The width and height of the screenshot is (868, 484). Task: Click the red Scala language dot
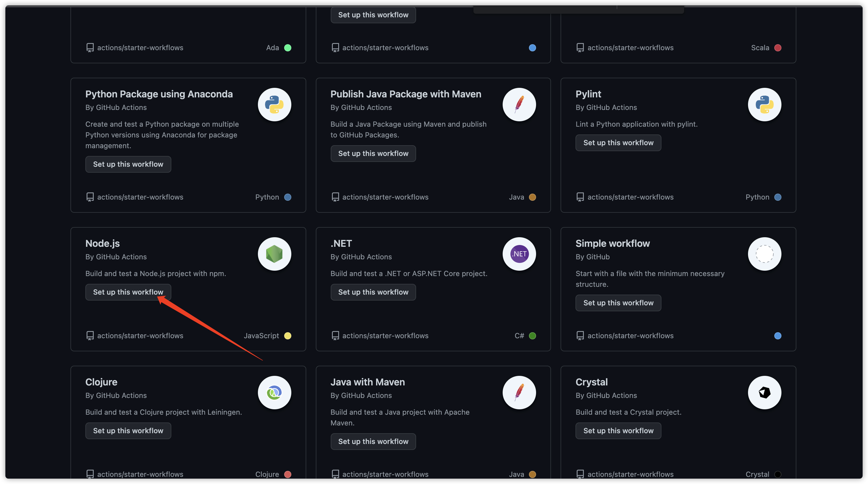click(x=778, y=48)
